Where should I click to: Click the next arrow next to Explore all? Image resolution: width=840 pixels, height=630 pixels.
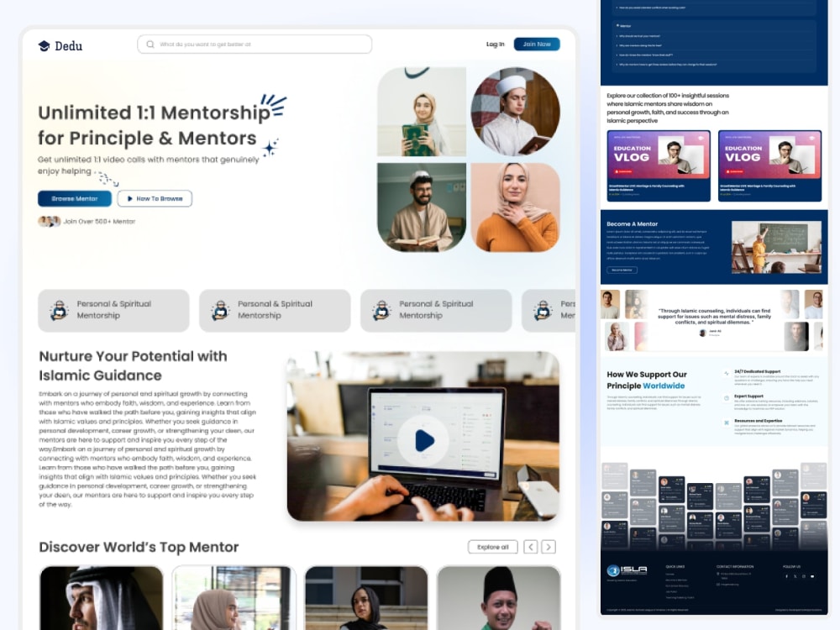pyautogui.click(x=549, y=547)
